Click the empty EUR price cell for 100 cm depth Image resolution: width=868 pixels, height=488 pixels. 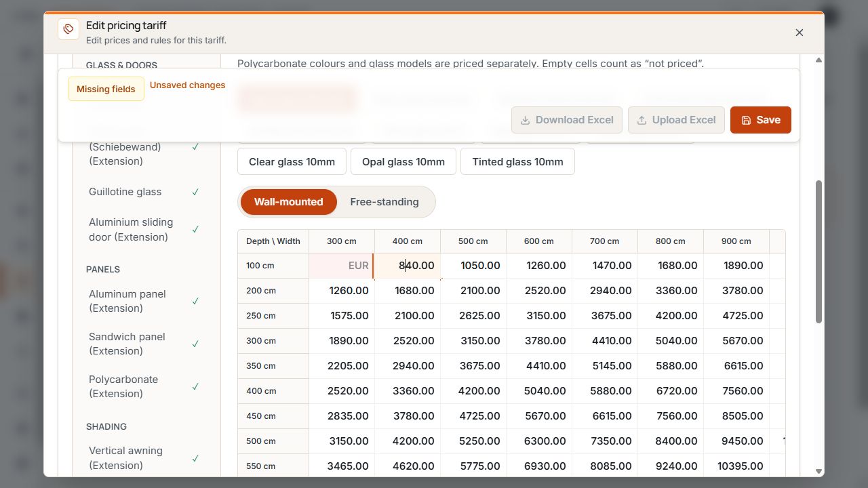342,266
